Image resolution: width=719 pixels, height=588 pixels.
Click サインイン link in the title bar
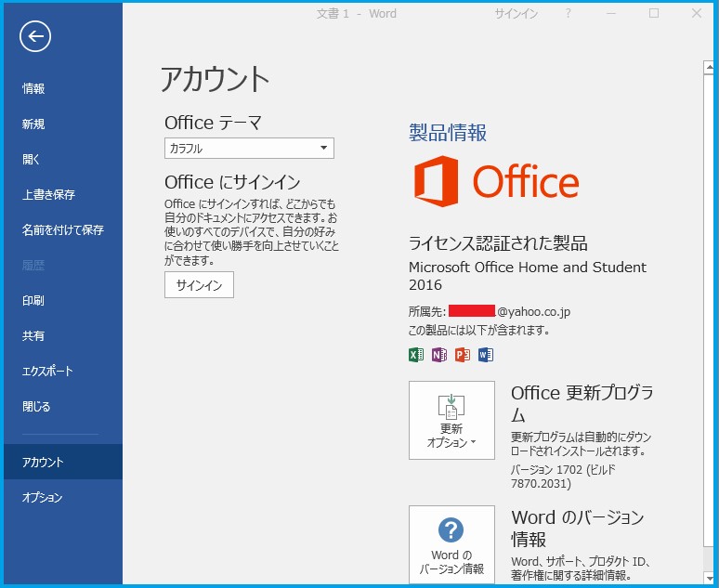(x=516, y=14)
